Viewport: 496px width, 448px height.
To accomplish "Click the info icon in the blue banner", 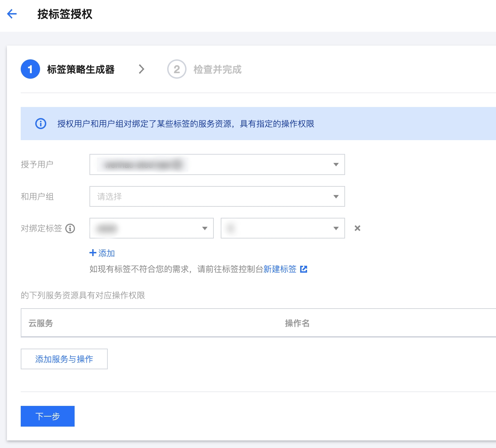I will [41, 124].
